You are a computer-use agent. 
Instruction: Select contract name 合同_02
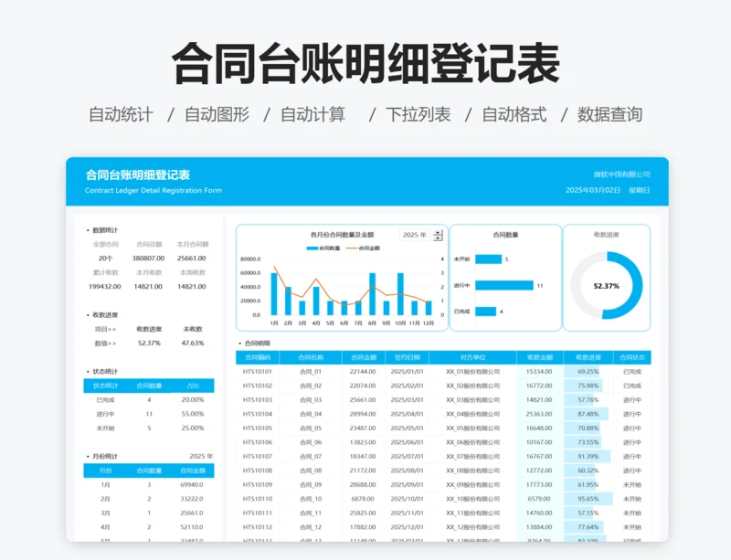point(311,386)
